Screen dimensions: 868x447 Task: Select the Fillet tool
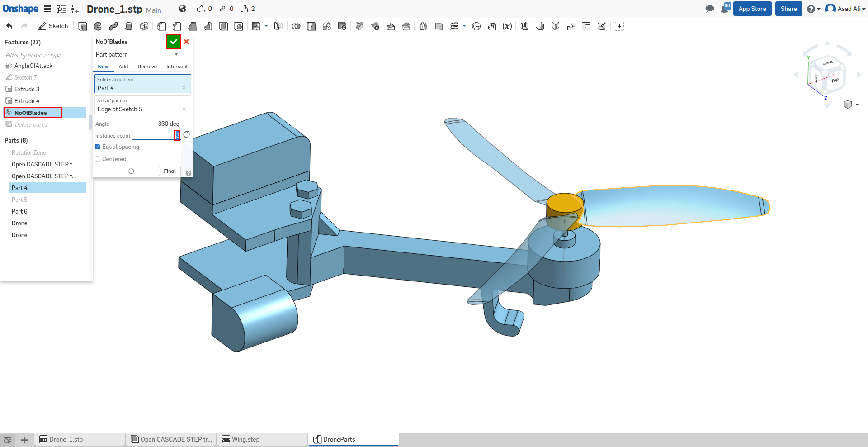tap(161, 26)
